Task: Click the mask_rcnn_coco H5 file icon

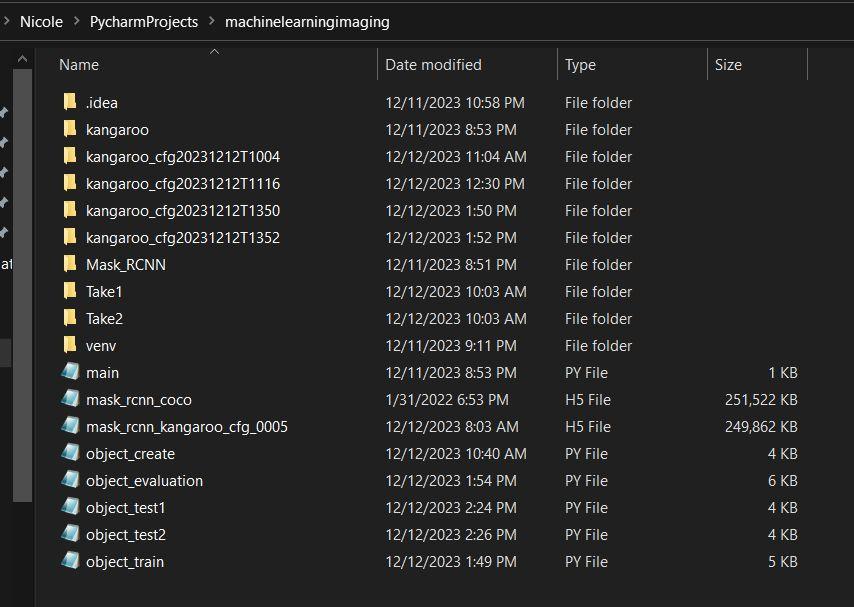Action: (x=70, y=399)
